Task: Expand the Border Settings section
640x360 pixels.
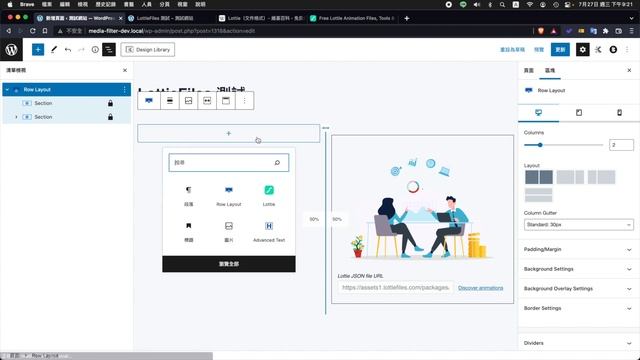Action: coord(579,308)
